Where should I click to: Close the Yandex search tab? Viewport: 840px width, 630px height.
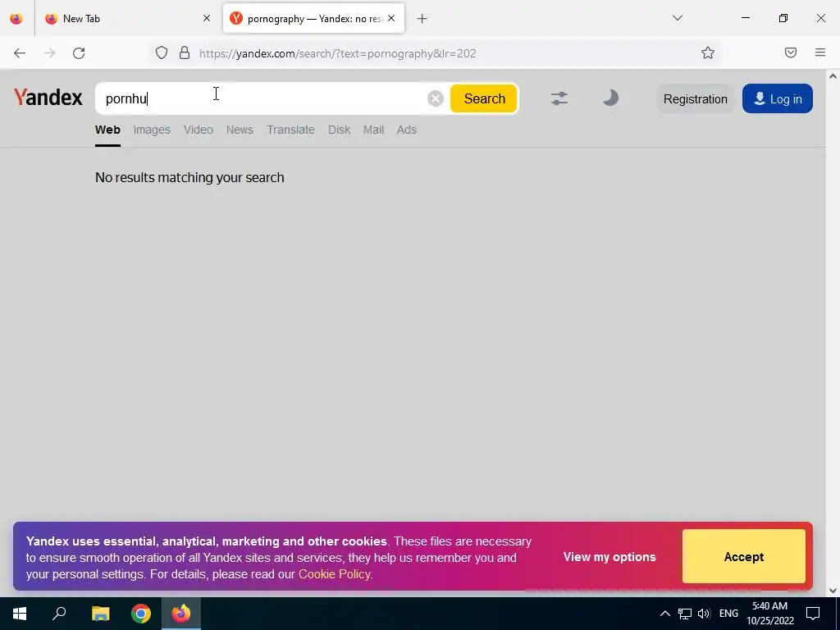point(391,19)
